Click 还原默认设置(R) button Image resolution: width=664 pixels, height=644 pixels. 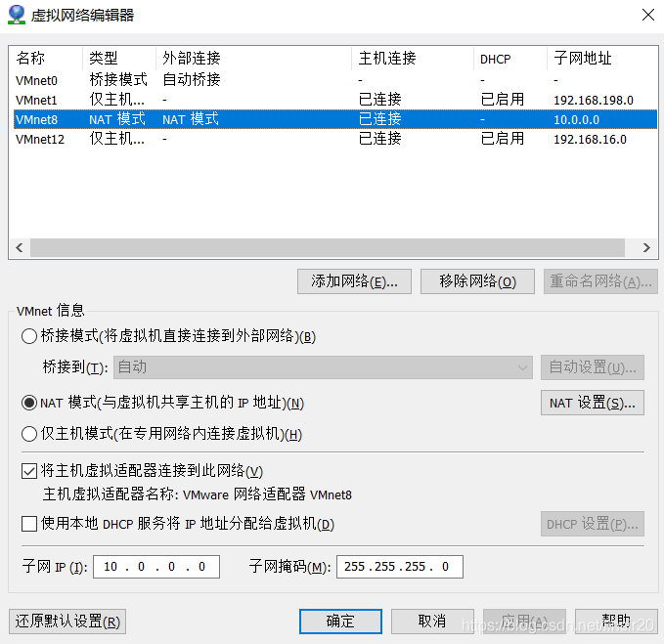(x=67, y=622)
